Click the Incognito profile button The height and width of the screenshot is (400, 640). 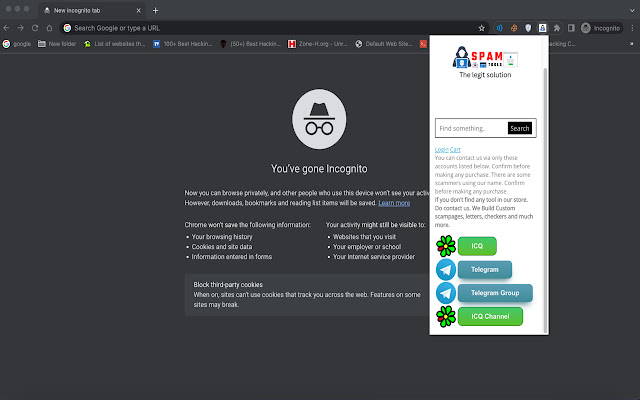coord(601,28)
